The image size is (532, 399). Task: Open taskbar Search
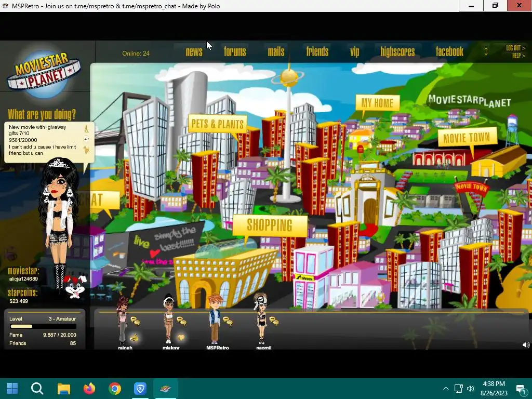click(37, 389)
